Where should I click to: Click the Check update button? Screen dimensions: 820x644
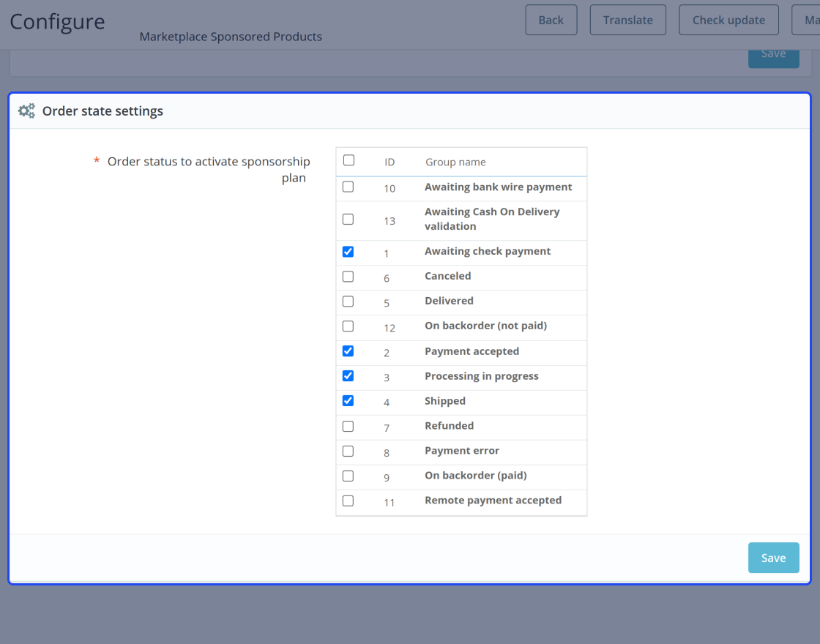point(728,20)
